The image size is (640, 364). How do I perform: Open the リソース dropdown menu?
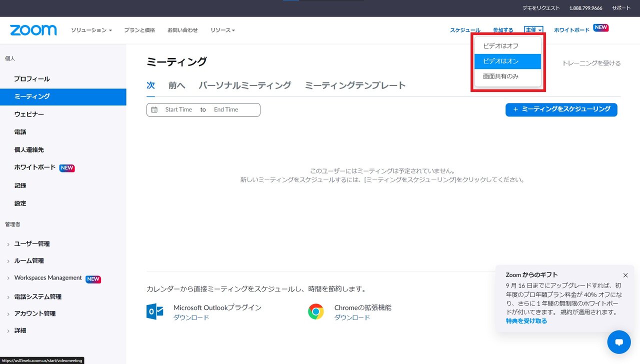click(222, 30)
